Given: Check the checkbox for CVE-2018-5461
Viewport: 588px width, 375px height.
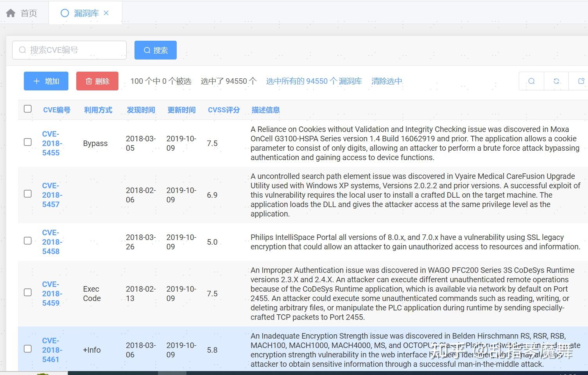Looking at the screenshot, I should [27, 348].
